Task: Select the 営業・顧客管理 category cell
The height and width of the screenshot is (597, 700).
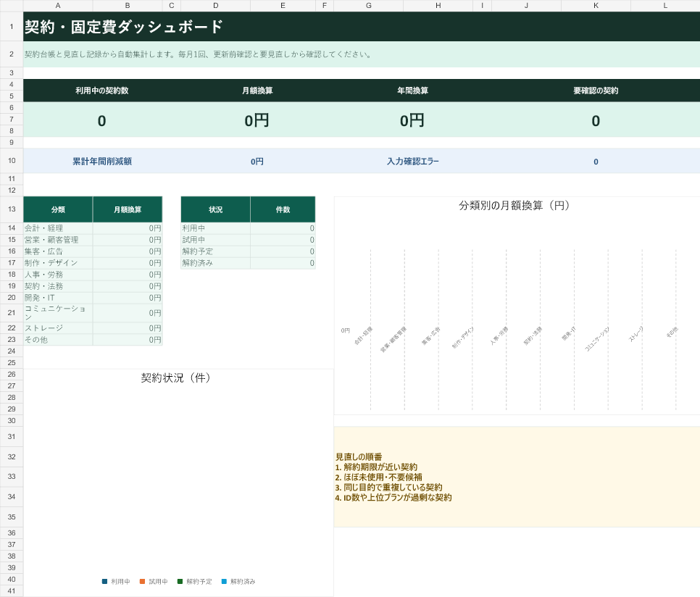Action: coord(58,240)
